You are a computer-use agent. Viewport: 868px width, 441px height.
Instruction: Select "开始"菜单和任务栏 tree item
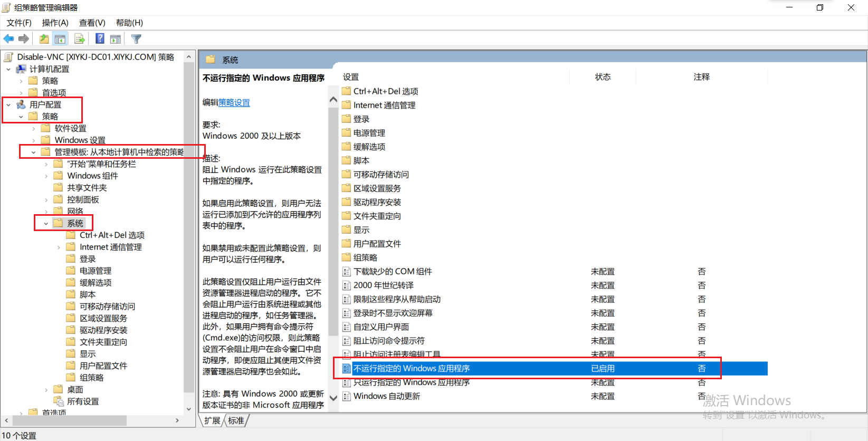pyautogui.click(x=101, y=164)
